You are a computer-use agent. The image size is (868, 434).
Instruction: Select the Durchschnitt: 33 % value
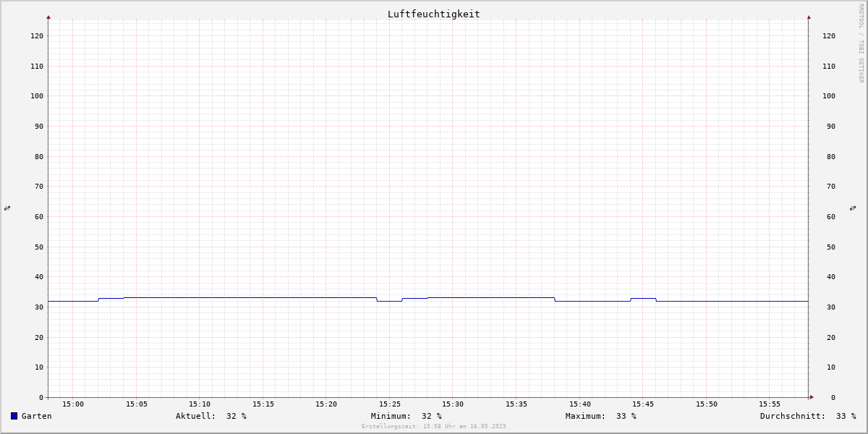(x=808, y=416)
